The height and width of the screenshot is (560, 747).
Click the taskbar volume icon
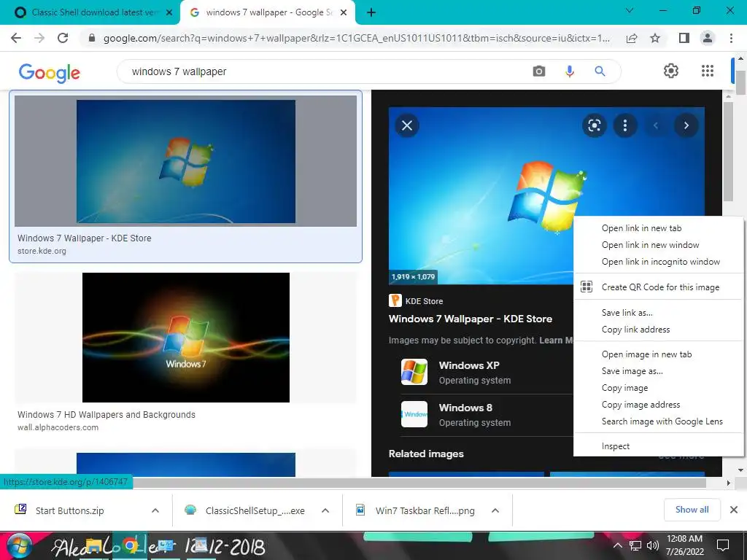[653, 545]
